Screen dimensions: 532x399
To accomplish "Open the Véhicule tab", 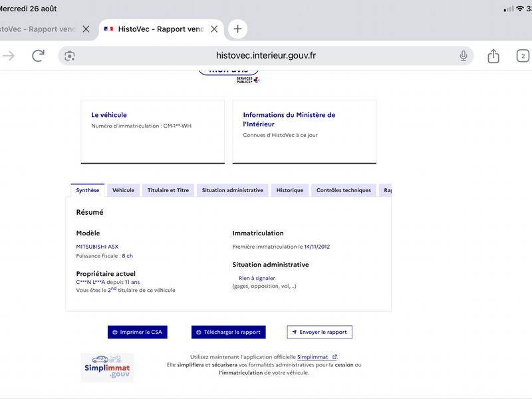I will point(123,190).
